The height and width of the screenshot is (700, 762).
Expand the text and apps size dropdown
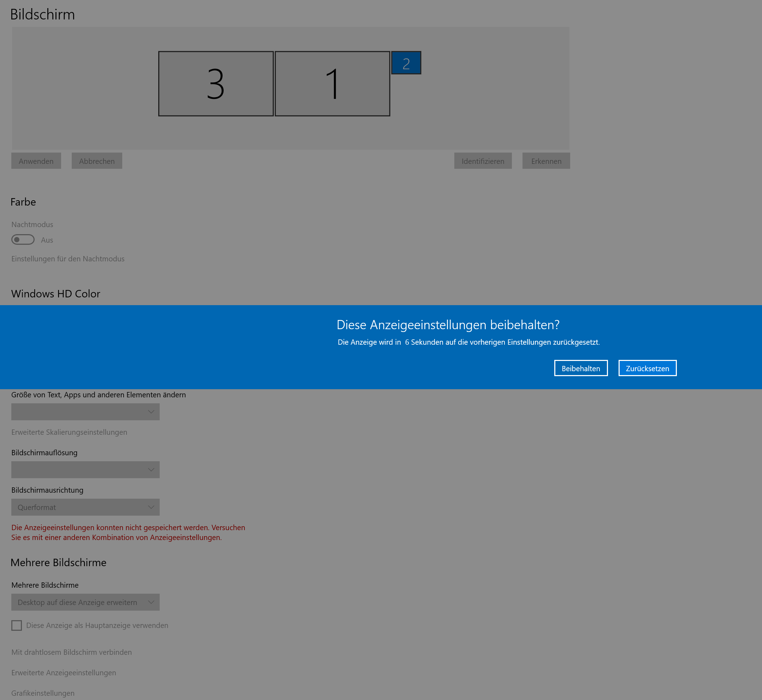point(85,412)
